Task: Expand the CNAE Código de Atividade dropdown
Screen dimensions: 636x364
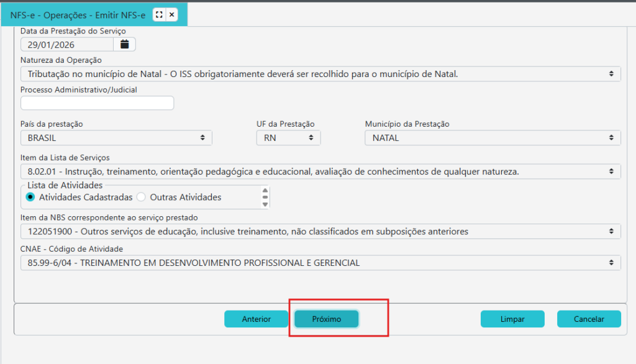Action: 320,263
